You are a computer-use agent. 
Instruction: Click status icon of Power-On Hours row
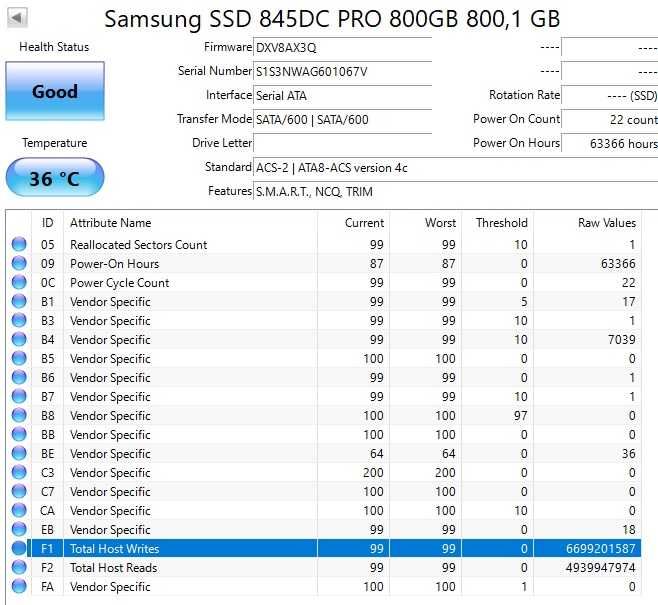(19, 263)
